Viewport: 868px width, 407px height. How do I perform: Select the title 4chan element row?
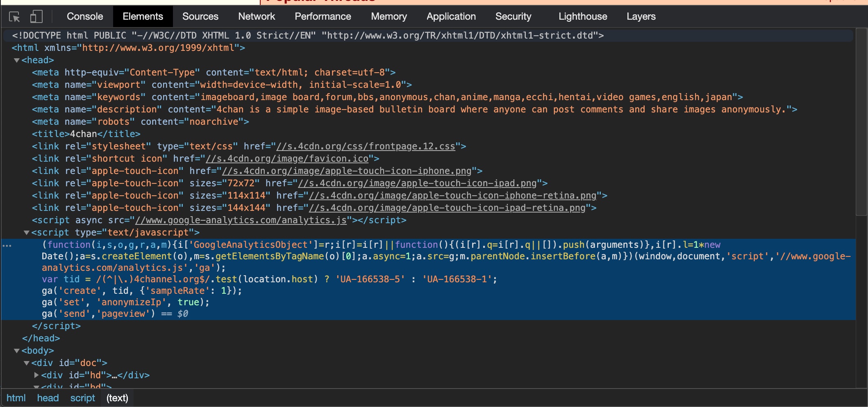click(428, 134)
